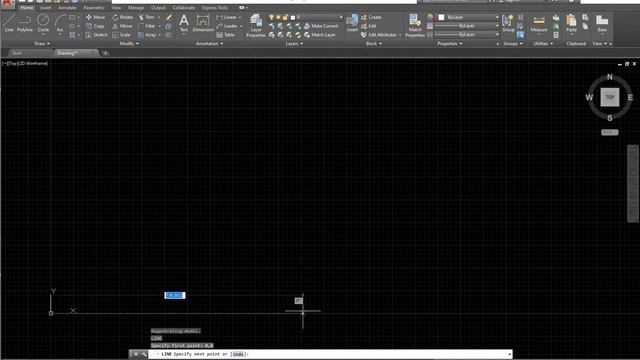Open the Manage ribbon tab

click(136, 8)
